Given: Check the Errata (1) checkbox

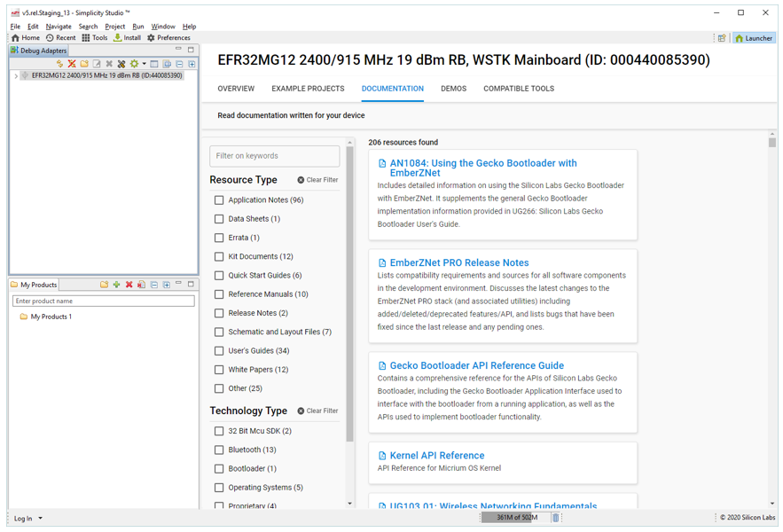Looking at the screenshot, I should [219, 238].
